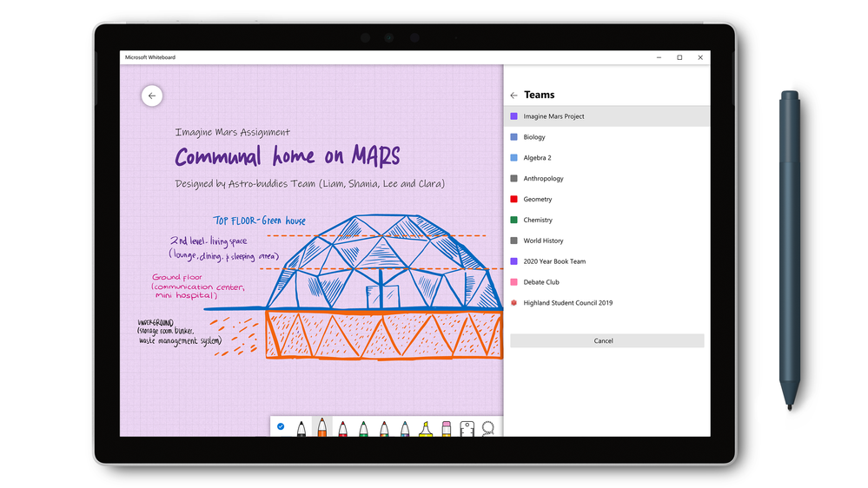This screenshot has height=488, width=868.
Task: Select the eraser tool
Action: click(447, 428)
